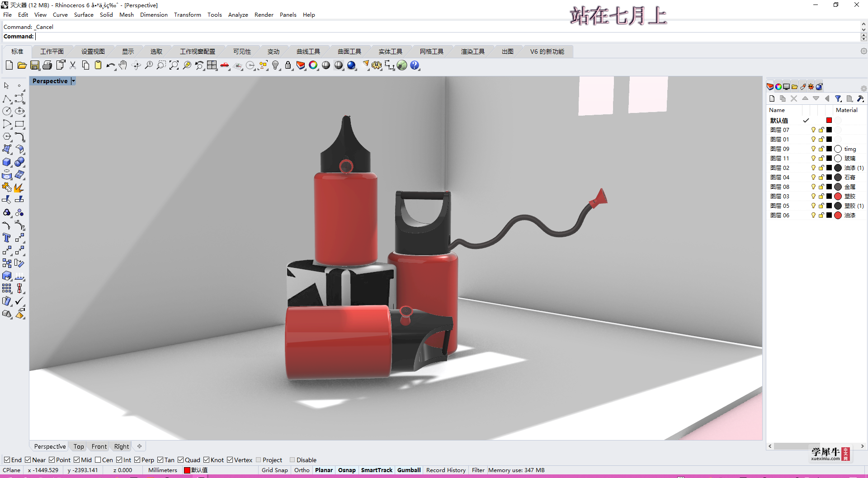Toggle Near osnap checkbox
Image resolution: width=868 pixels, height=478 pixels.
[x=28, y=460]
